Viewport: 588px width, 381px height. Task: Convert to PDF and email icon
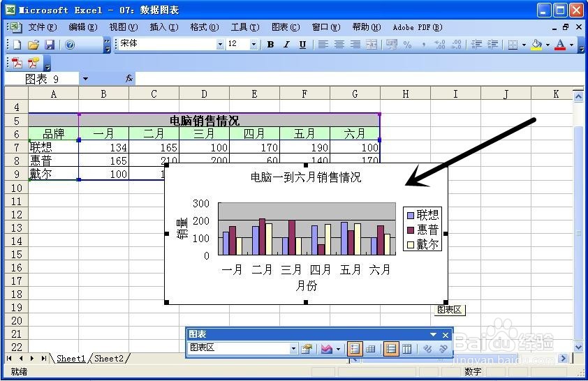pos(33,63)
